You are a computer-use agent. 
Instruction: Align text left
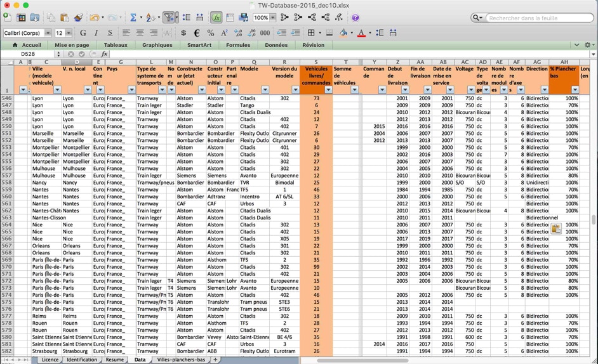[x=126, y=33]
